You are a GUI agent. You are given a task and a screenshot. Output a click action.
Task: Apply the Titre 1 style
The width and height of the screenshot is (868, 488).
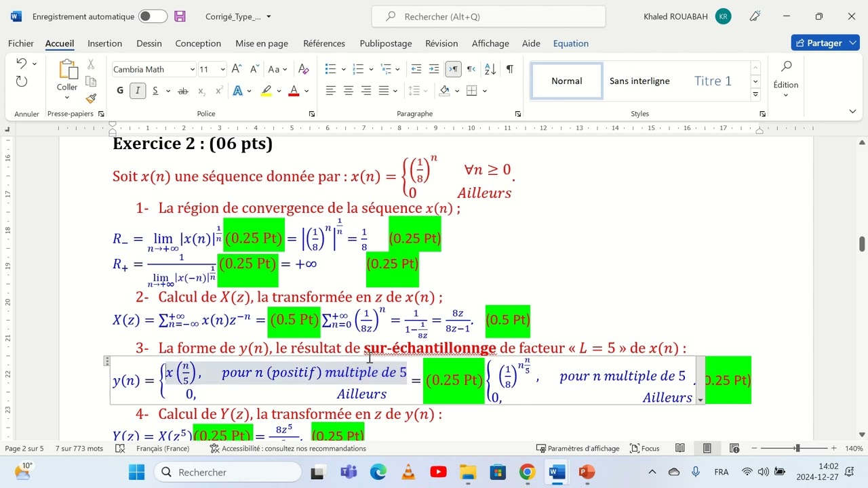713,81
